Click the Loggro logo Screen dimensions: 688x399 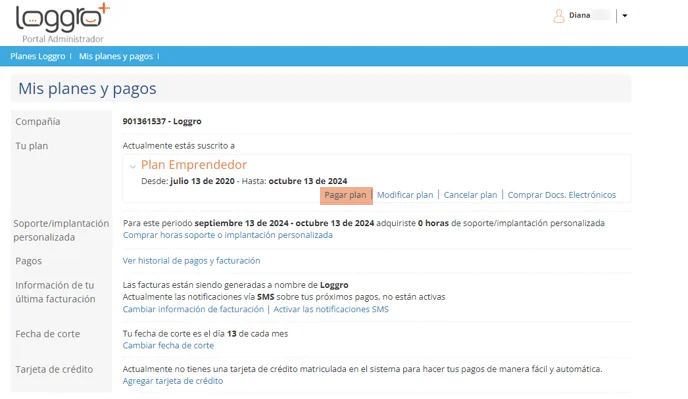(62, 18)
